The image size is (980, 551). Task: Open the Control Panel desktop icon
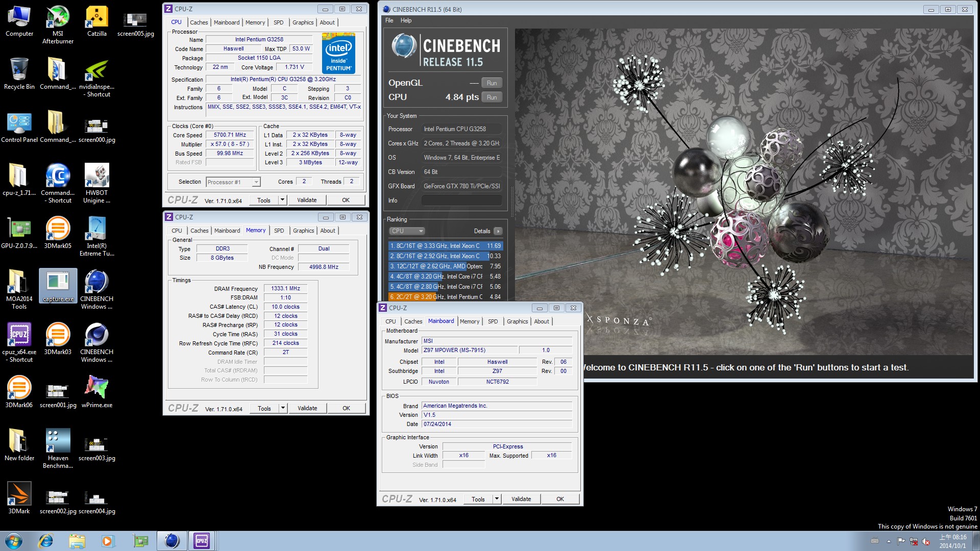[x=19, y=127]
